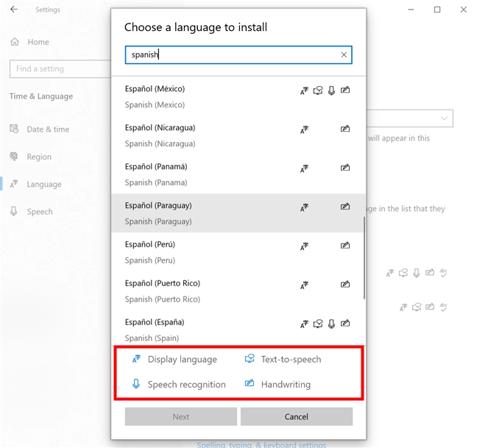Open the Home page icon in Settings
Viewport: 477px width, 448px height.
point(15,42)
